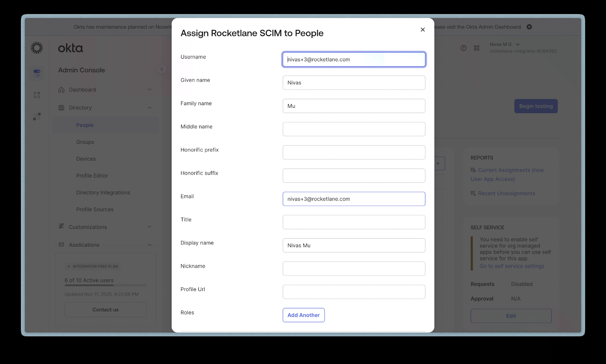This screenshot has width=606, height=364.
Task: Open the partially hidden dropdown behind dialog
Action: click(439, 163)
